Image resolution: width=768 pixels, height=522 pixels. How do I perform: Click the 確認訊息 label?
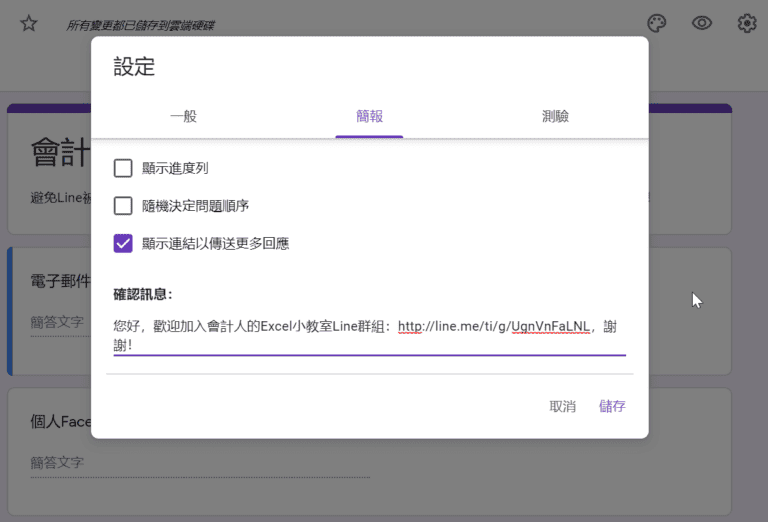click(143, 294)
